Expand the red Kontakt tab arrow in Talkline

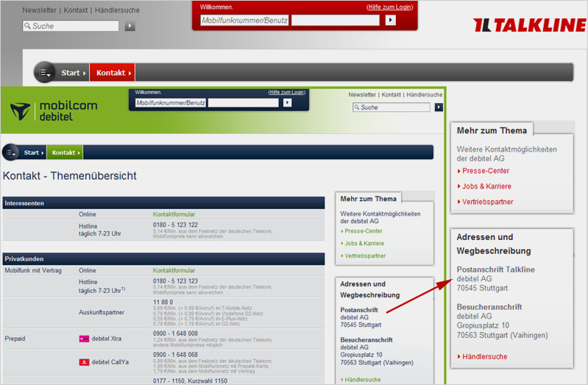(130, 73)
